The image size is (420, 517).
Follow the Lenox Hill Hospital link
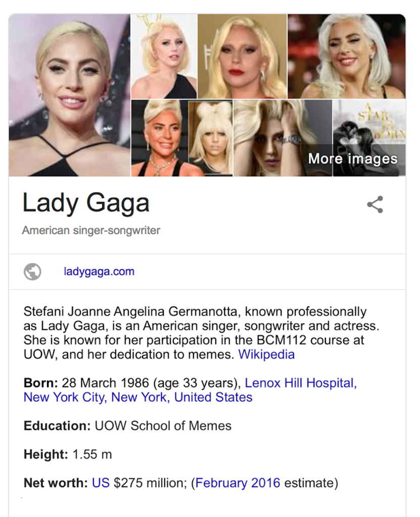[301, 383]
